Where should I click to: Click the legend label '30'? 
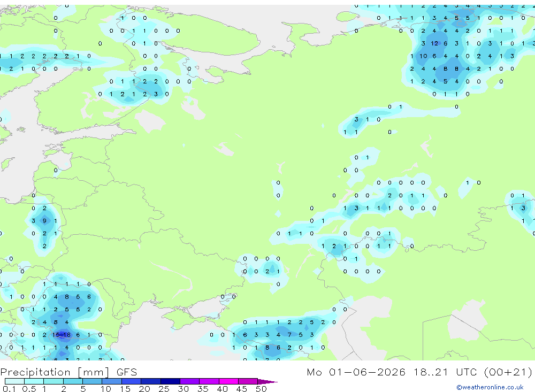pos(183,389)
